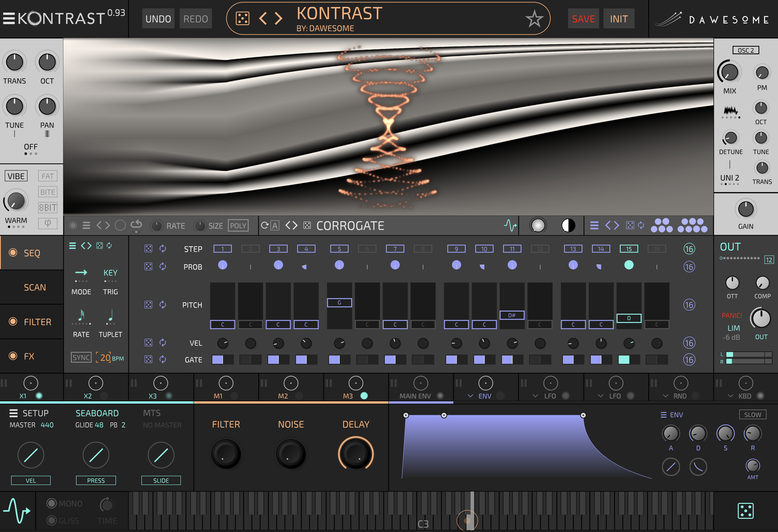
Task: Switch to the SCAN tab
Action: coord(35,287)
